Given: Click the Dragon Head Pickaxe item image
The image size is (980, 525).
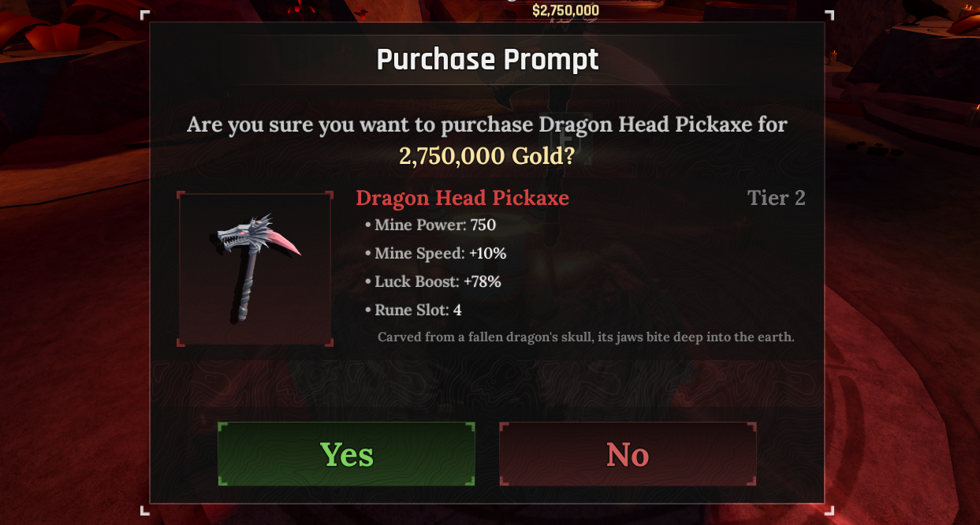Looking at the screenshot, I should click(255, 268).
